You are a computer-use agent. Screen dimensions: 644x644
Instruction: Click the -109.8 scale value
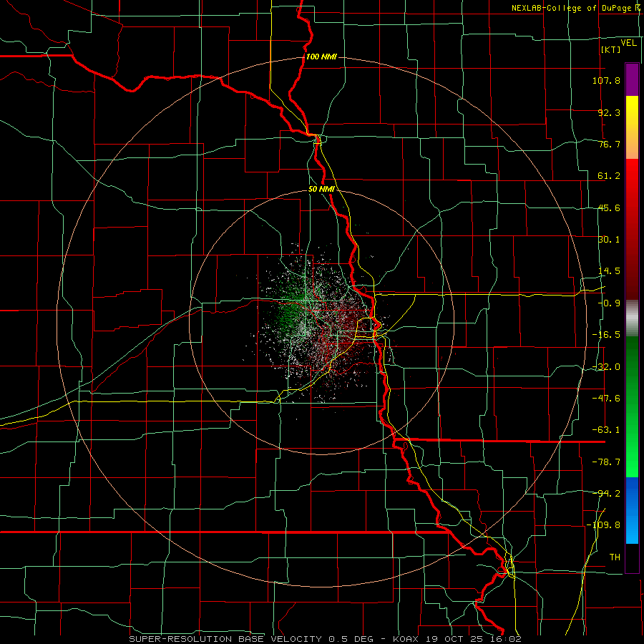point(603,525)
